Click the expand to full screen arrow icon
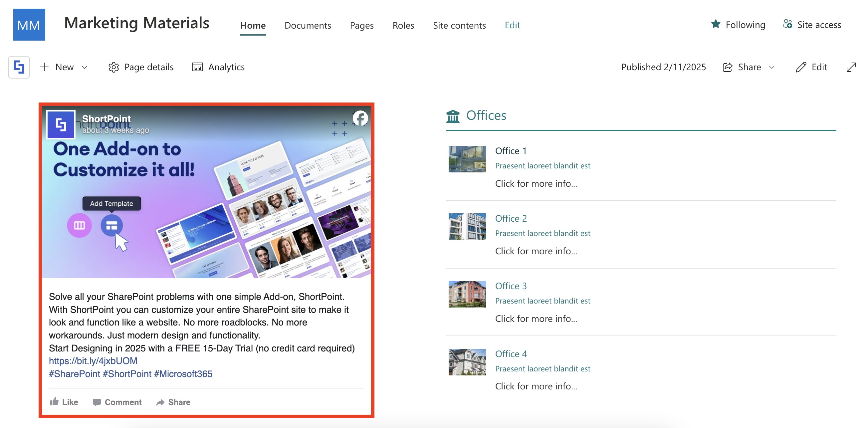The height and width of the screenshot is (428, 868). [x=851, y=67]
